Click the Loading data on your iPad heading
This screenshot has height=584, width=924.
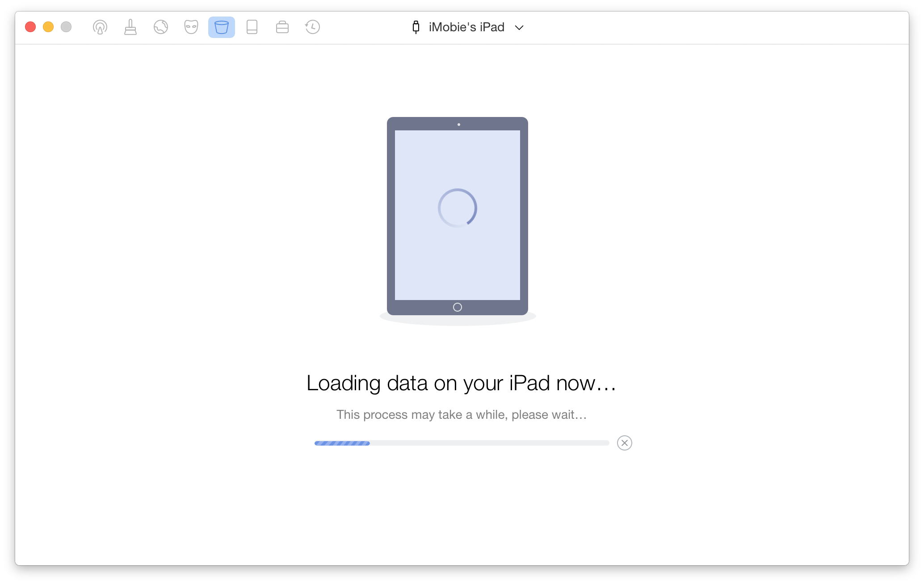[462, 383]
